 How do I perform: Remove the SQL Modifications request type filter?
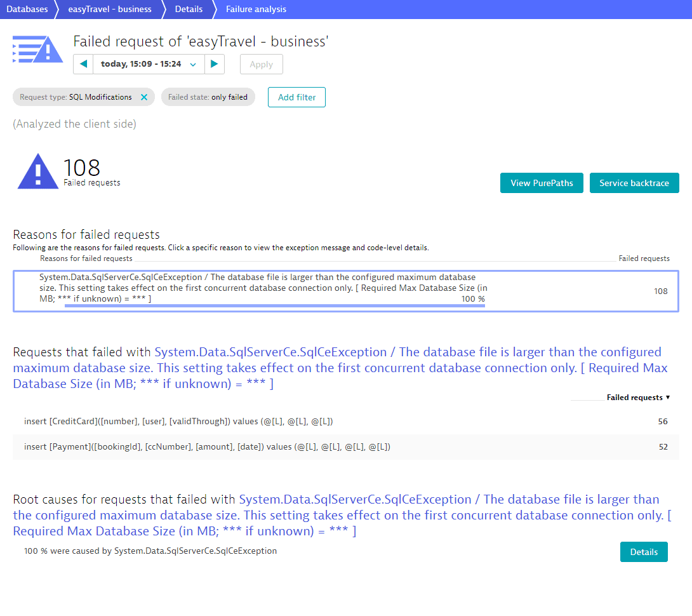[x=144, y=97]
